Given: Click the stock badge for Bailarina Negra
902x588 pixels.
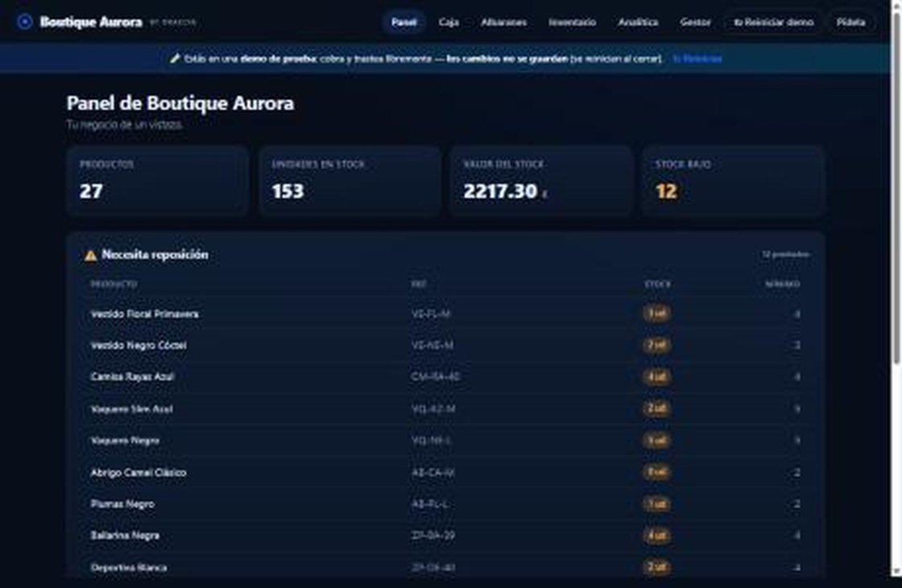Looking at the screenshot, I should pos(656,536).
